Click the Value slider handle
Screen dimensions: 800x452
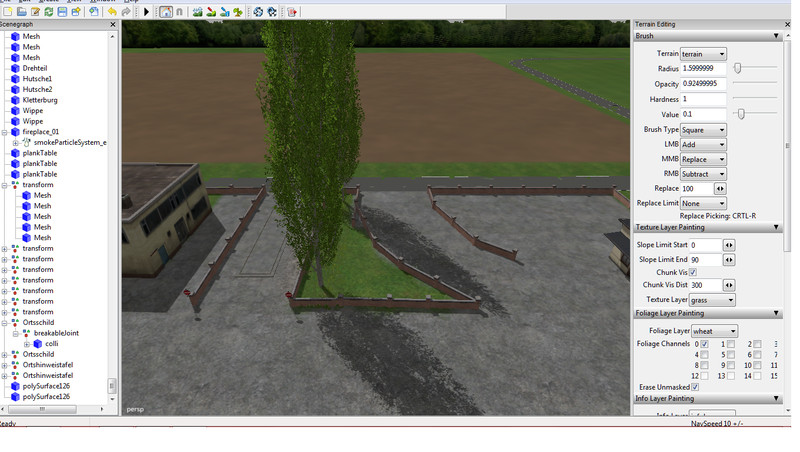(x=741, y=114)
